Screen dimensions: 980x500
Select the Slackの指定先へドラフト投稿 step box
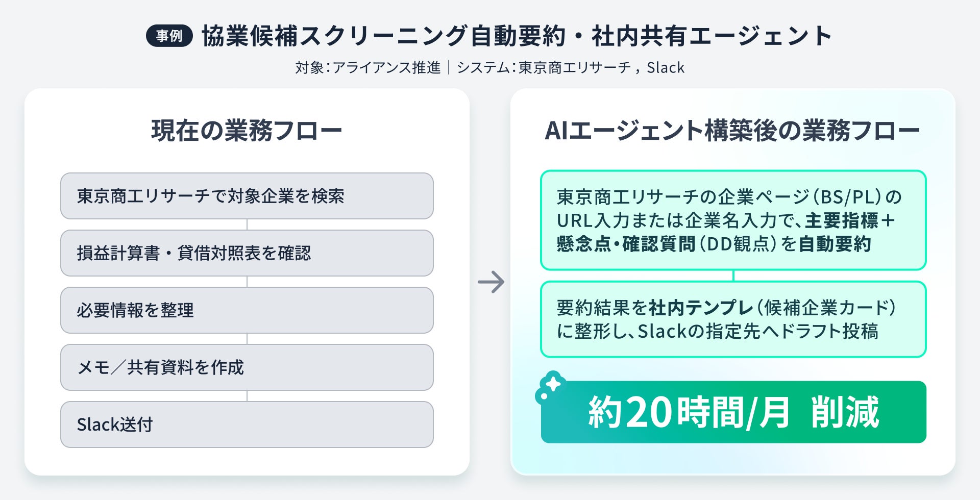(x=733, y=319)
